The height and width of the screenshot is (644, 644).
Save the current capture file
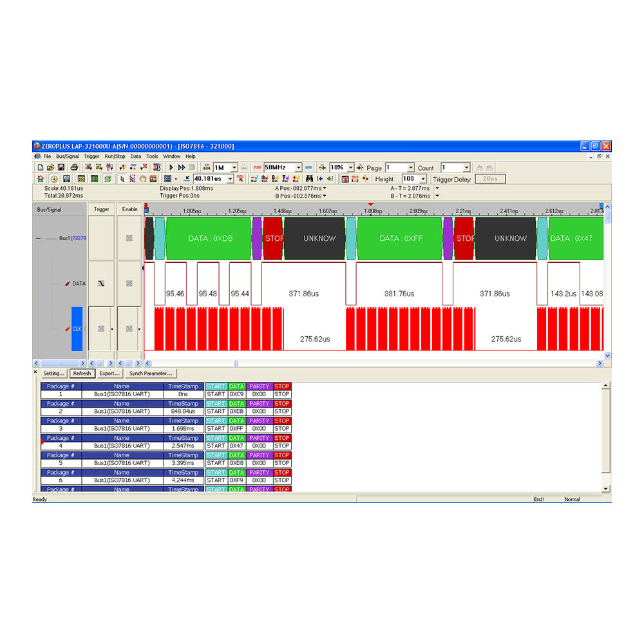coord(61,167)
